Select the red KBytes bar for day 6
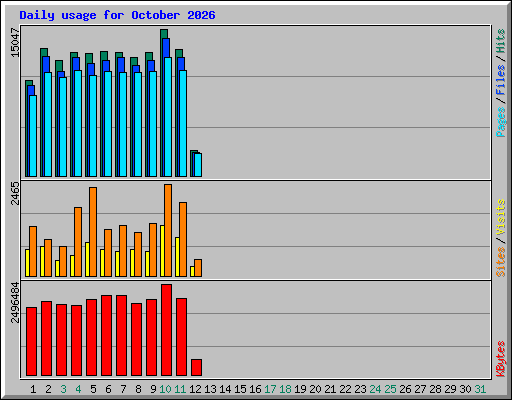 tap(107, 336)
